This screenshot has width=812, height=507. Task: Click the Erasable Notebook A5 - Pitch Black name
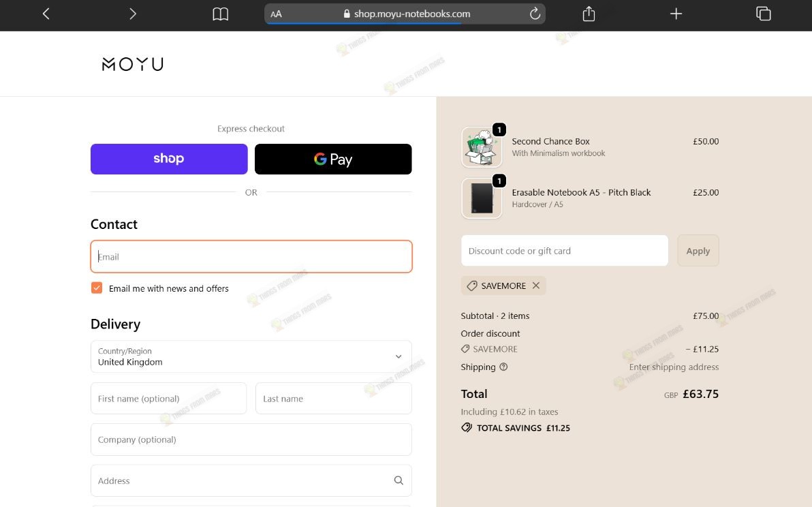581,192
